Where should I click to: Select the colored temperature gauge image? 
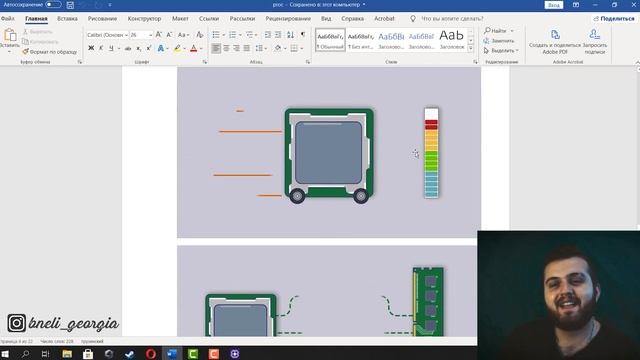click(431, 153)
